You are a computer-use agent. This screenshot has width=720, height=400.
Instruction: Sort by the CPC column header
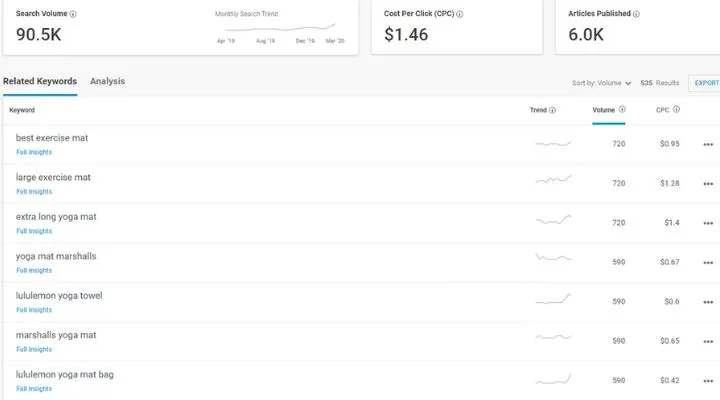pyautogui.click(x=662, y=110)
